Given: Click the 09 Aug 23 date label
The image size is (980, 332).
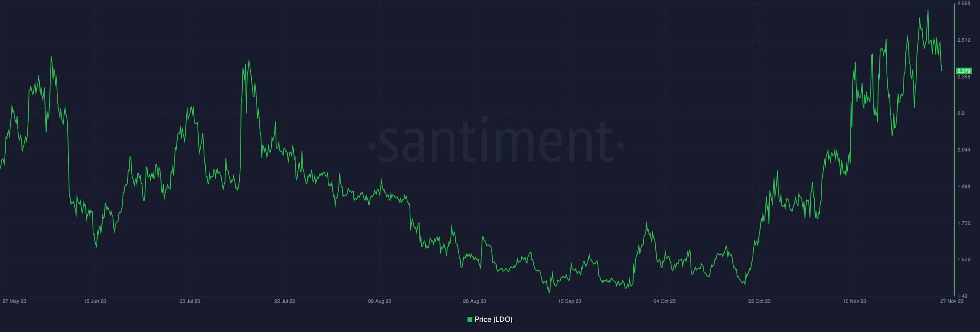Looking at the screenshot, I should tap(380, 301).
